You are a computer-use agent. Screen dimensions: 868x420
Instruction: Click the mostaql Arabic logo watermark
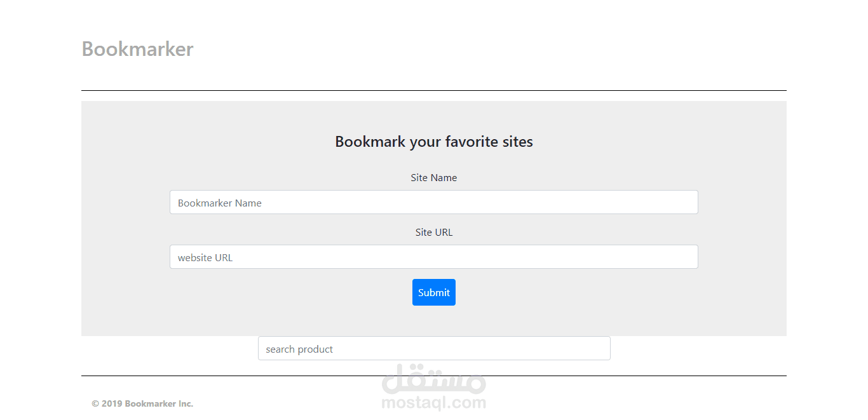pyautogui.click(x=433, y=380)
